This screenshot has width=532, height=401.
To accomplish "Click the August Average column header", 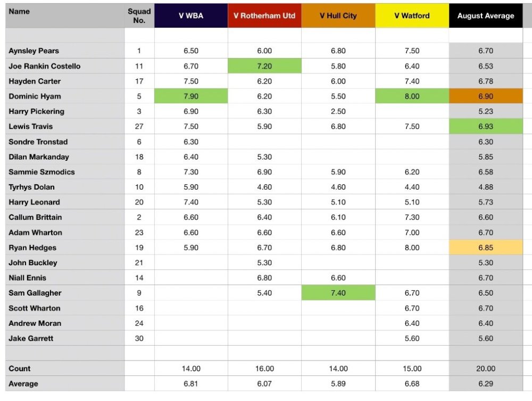I will click(x=486, y=16).
